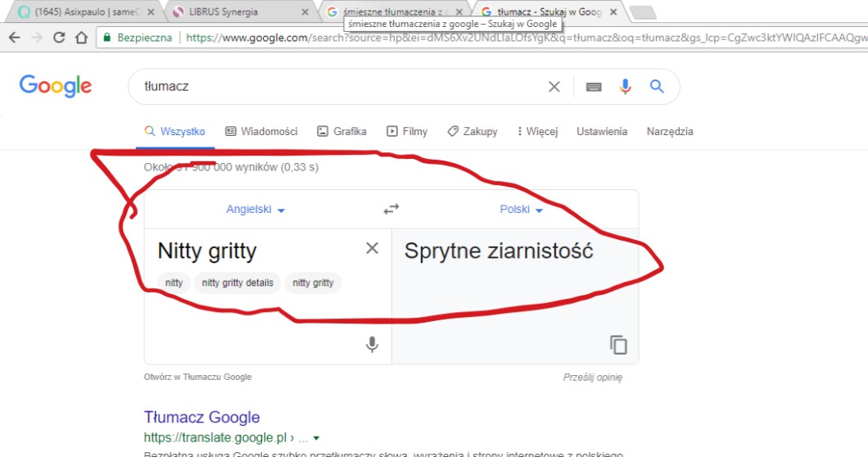Screen dimensions: 868x457
Task: Click the blue search magnifier button
Action: pyautogui.click(x=657, y=87)
